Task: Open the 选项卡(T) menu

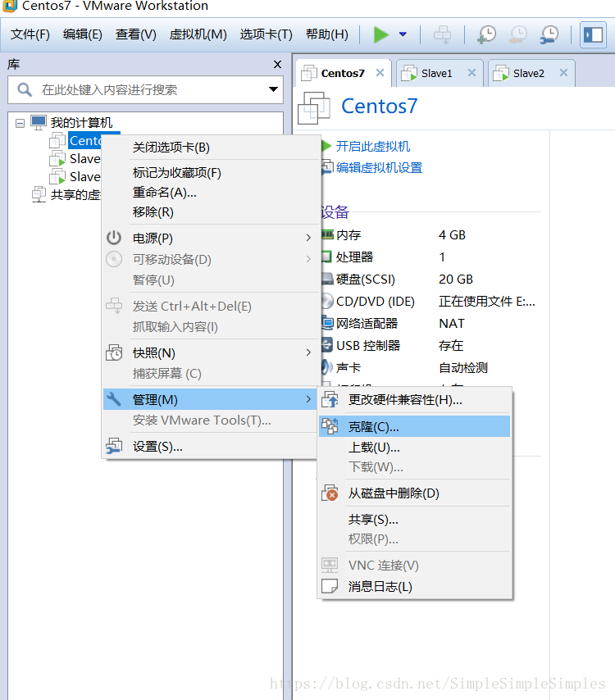Action: [x=266, y=34]
